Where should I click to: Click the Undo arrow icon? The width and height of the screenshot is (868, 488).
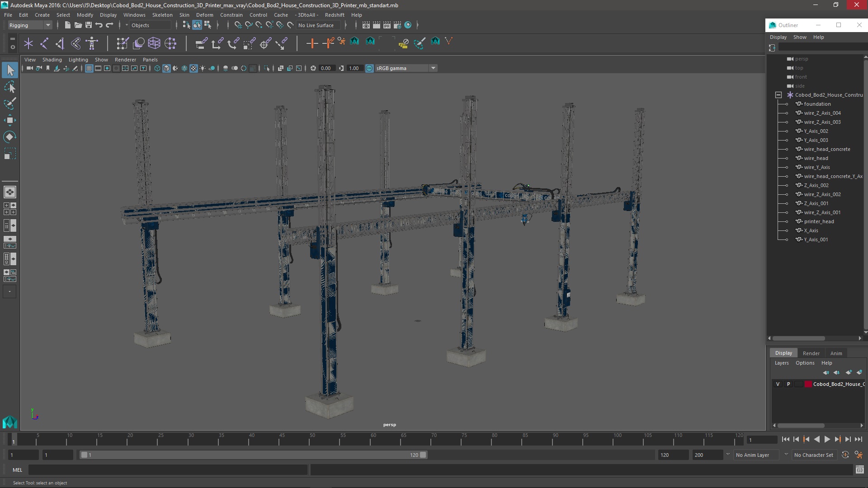tap(99, 25)
